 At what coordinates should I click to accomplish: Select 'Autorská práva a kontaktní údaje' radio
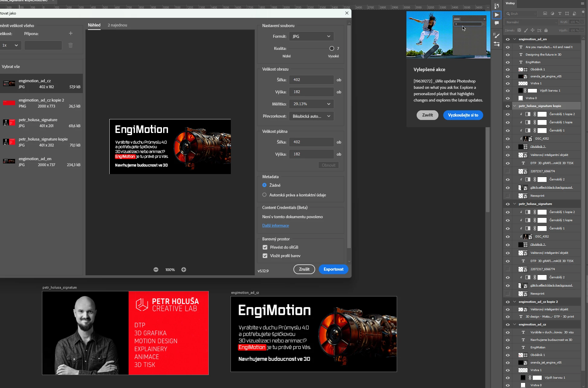click(x=264, y=195)
